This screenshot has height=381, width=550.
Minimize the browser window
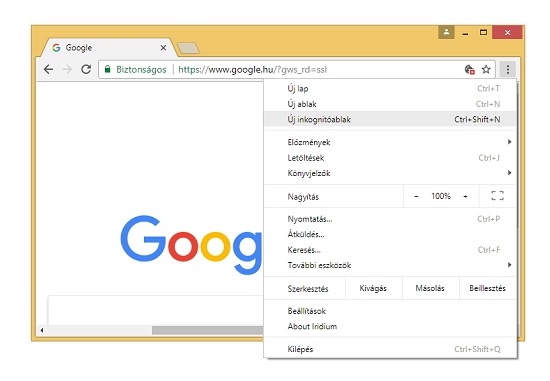point(465,33)
